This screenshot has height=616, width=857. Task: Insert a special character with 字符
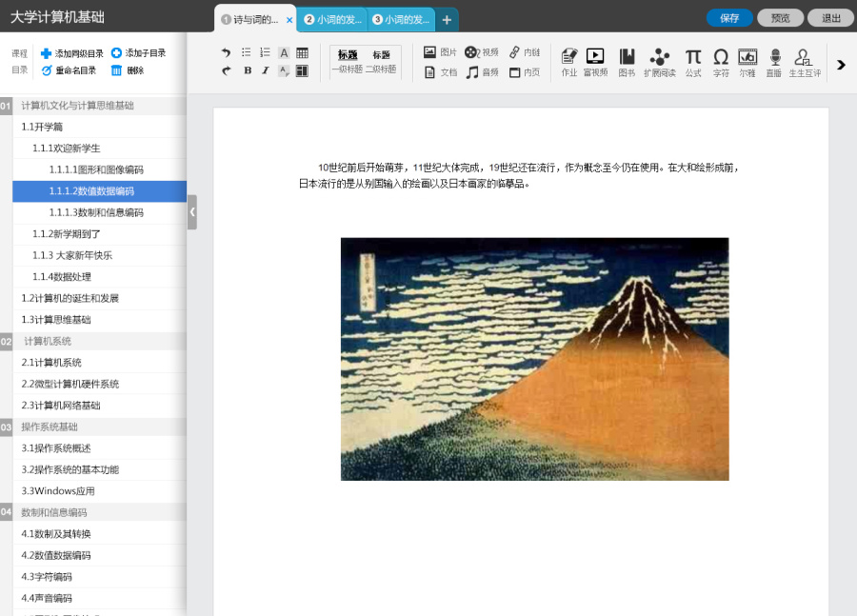721,62
